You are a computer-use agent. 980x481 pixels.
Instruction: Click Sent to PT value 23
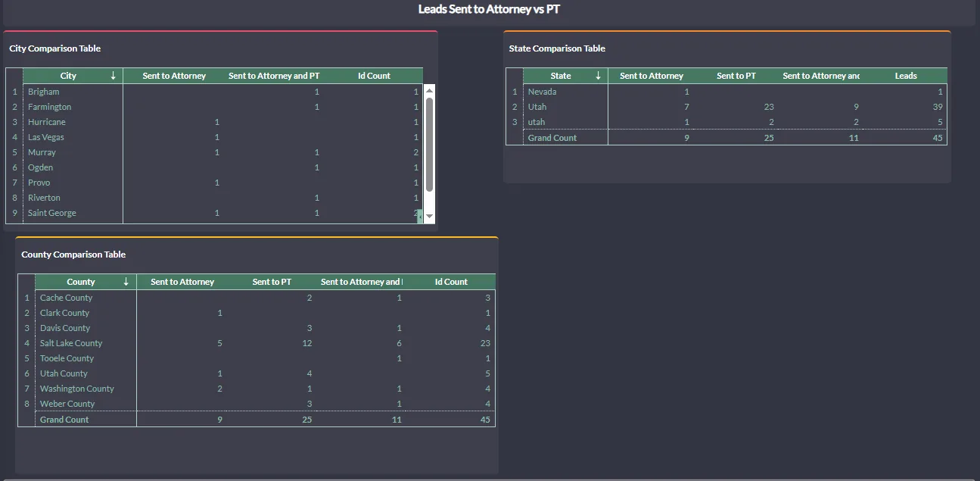tap(769, 107)
